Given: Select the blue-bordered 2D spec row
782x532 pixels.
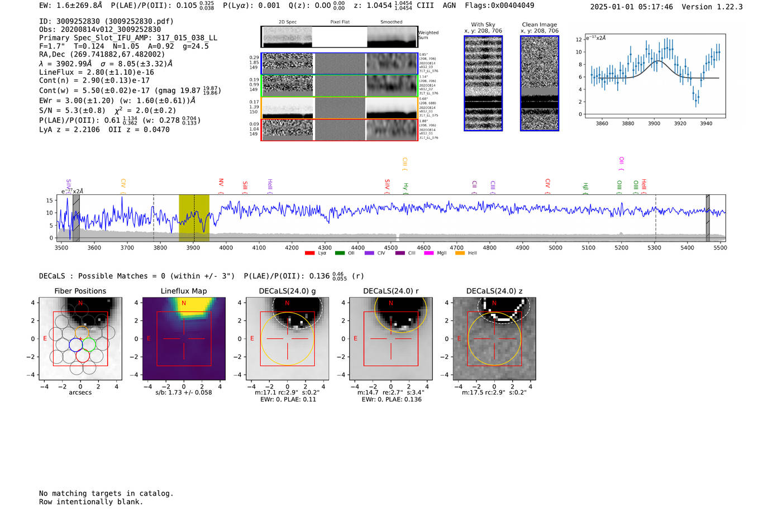Looking at the screenshot, I should coord(340,64).
